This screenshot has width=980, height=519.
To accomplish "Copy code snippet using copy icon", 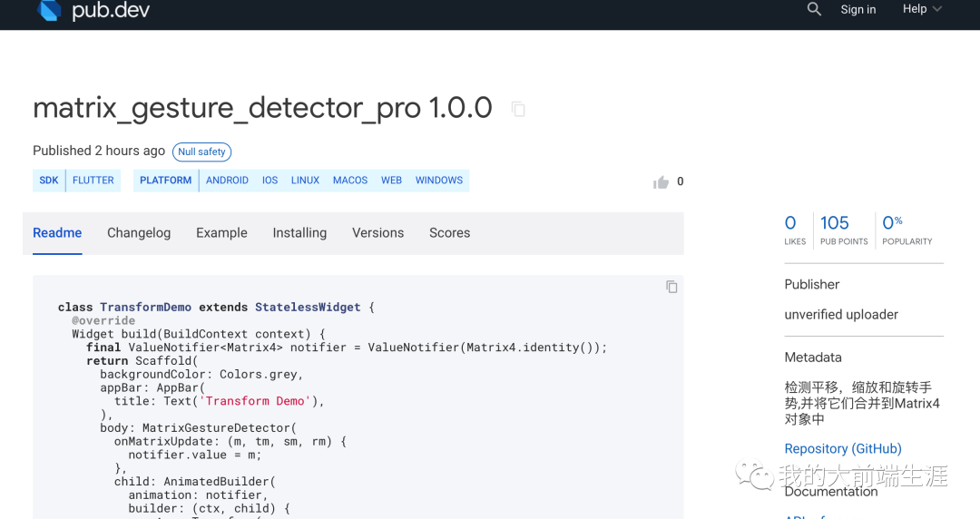I will [671, 287].
